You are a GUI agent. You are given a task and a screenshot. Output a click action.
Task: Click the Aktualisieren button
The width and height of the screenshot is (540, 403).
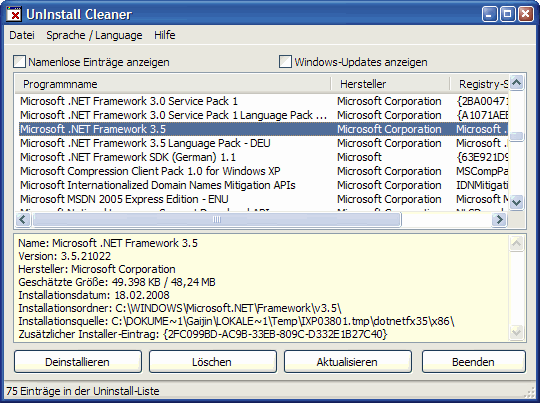347,362
